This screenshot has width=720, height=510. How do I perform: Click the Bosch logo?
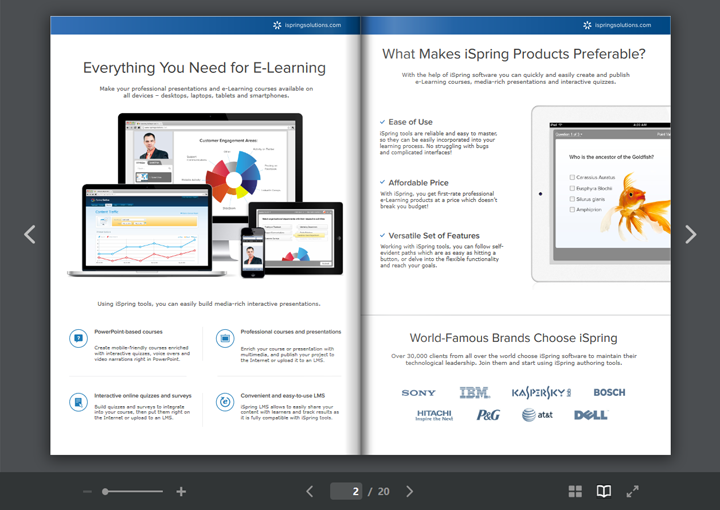(x=609, y=392)
